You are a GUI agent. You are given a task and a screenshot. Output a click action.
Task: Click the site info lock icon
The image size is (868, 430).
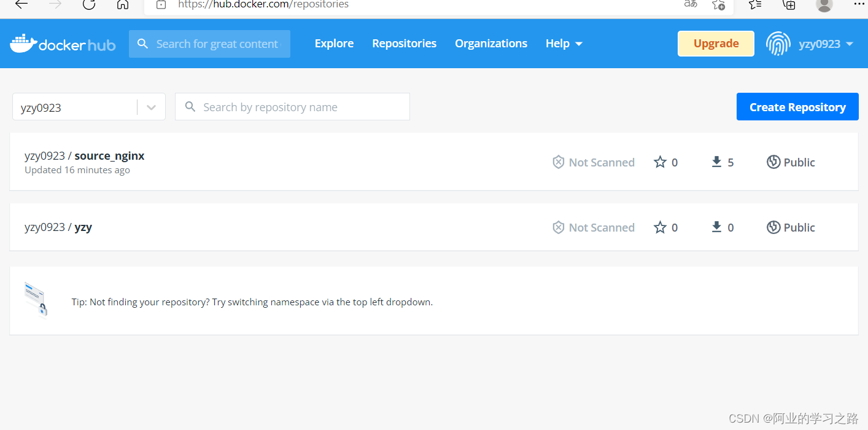pyautogui.click(x=161, y=4)
